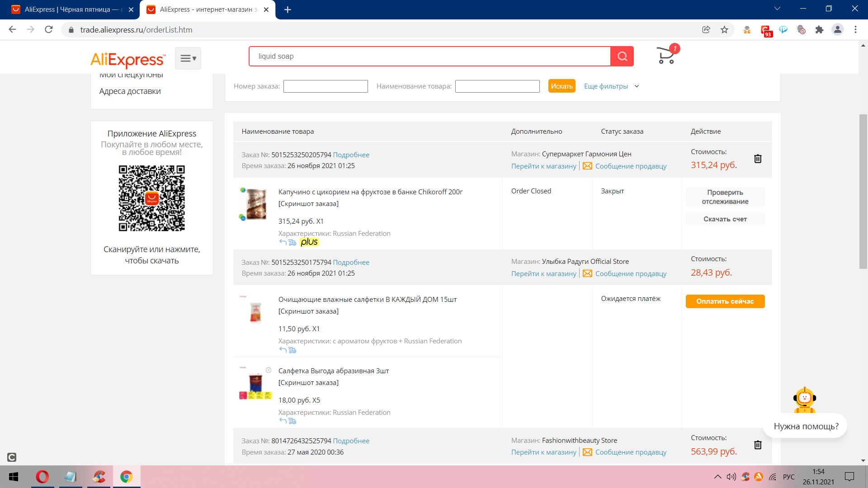Click the AliExpress logo
The image size is (868, 488).
click(128, 59)
